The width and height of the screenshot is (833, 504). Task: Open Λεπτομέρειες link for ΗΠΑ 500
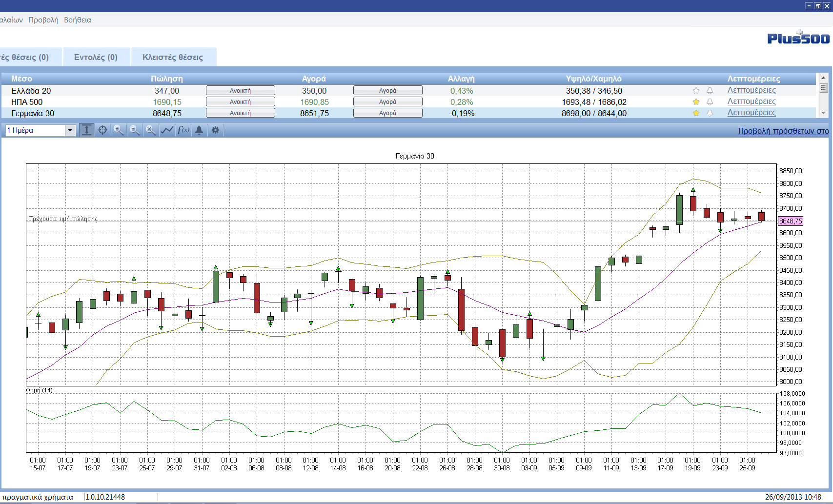[752, 101]
